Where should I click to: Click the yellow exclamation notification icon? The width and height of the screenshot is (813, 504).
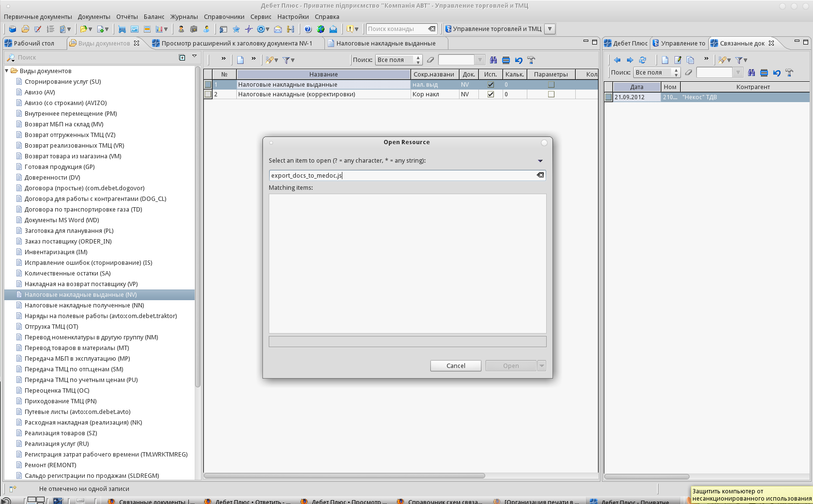350,29
